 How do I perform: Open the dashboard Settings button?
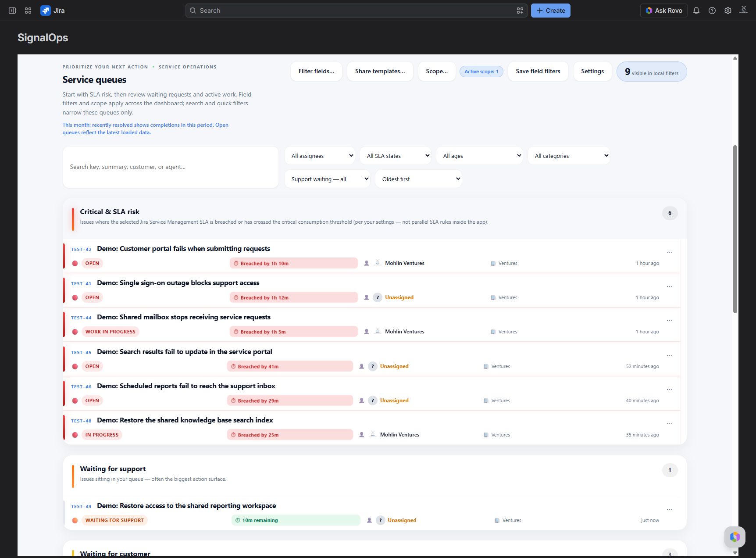(592, 71)
